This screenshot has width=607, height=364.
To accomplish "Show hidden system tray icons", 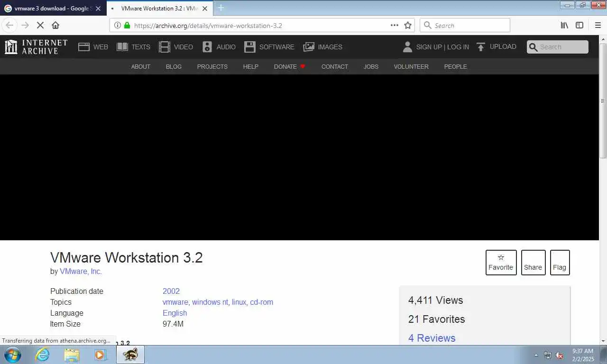I will tap(536, 355).
